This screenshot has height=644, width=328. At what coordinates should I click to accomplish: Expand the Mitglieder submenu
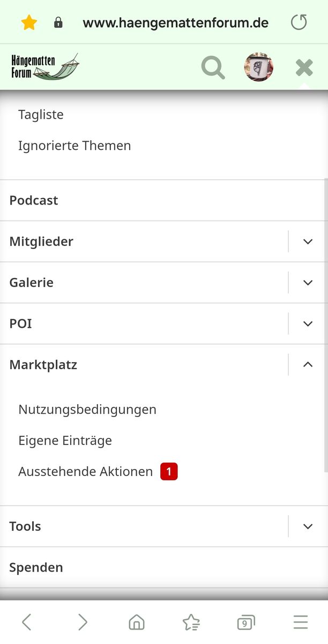[308, 241]
